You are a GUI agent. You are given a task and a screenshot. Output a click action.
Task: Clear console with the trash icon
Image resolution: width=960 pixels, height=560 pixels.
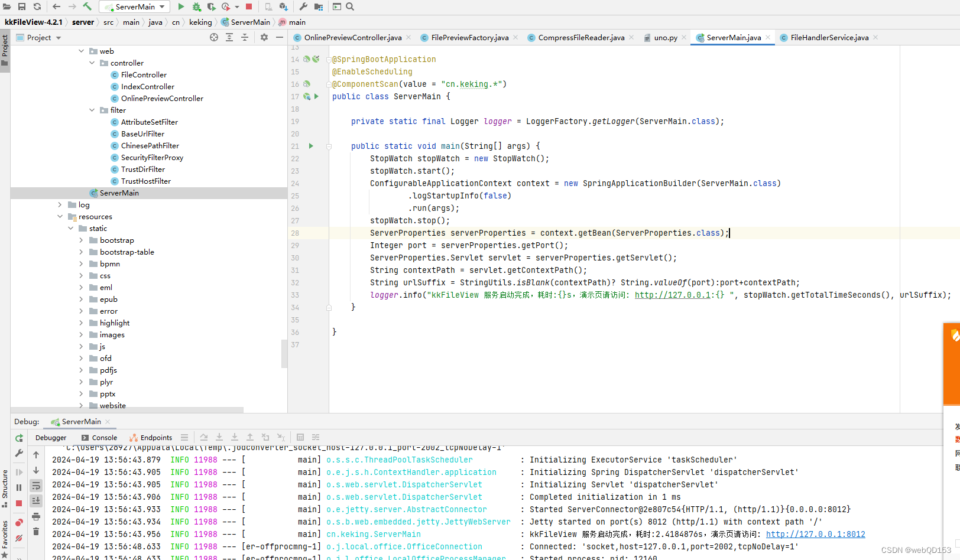point(36,532)
